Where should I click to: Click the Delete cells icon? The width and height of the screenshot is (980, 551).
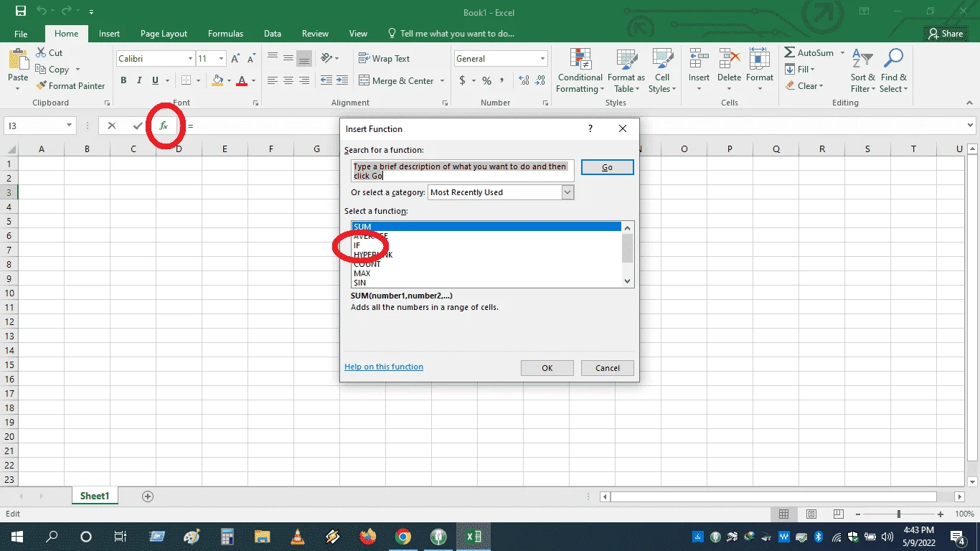pyautogui.click(x=729, y=58)
